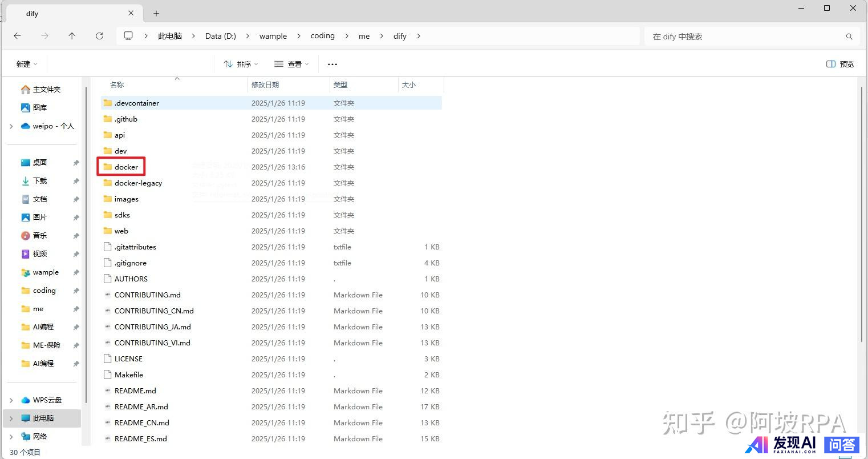Expand chevron after wample in breadcrumb

pos(299,36)
